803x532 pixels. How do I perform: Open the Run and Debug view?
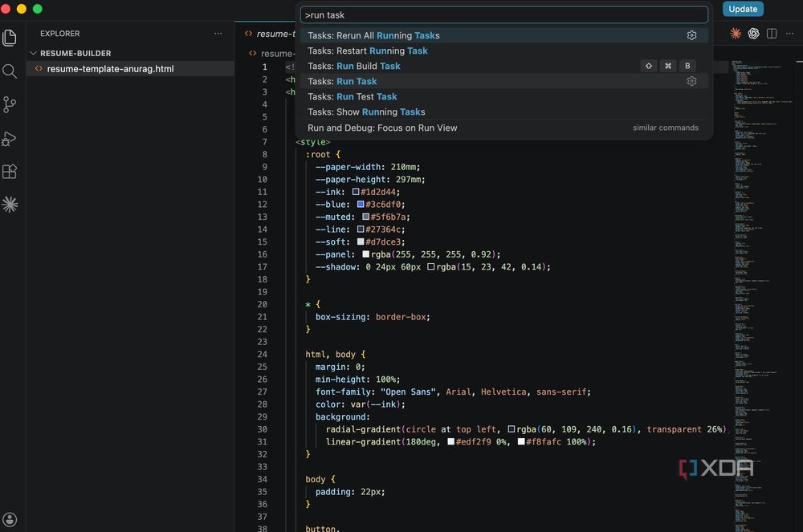[10, 139]
